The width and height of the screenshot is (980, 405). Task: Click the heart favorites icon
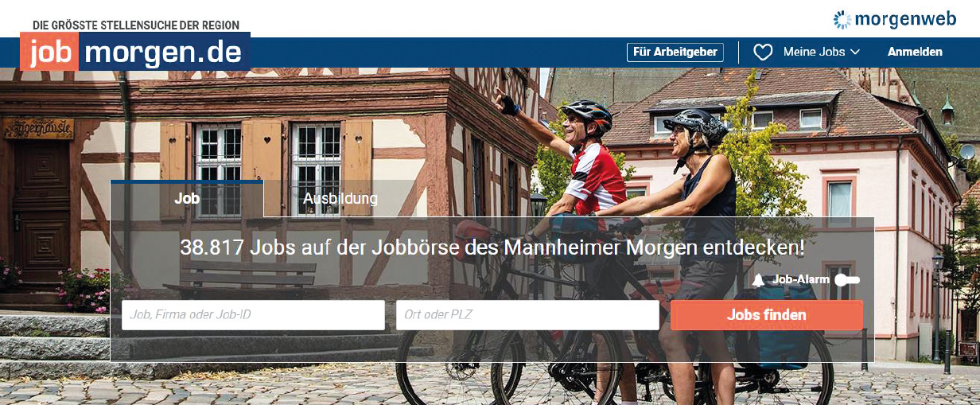763,53
